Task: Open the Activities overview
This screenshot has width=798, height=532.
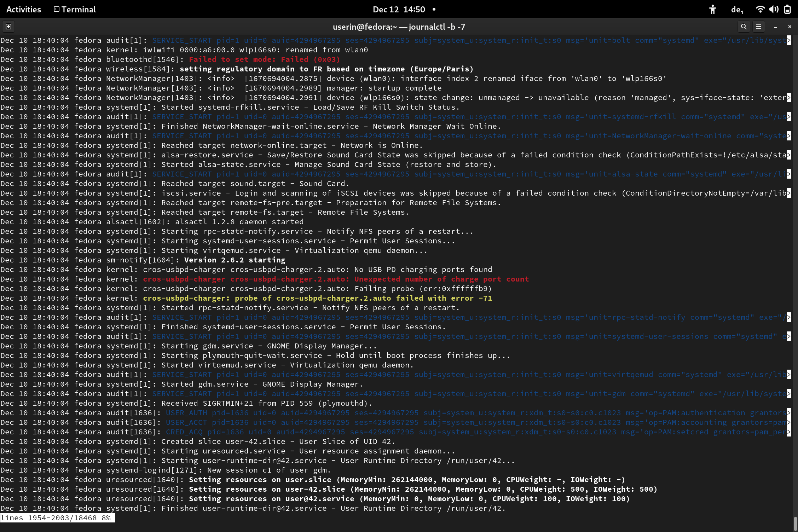Action: click(24, 10)
